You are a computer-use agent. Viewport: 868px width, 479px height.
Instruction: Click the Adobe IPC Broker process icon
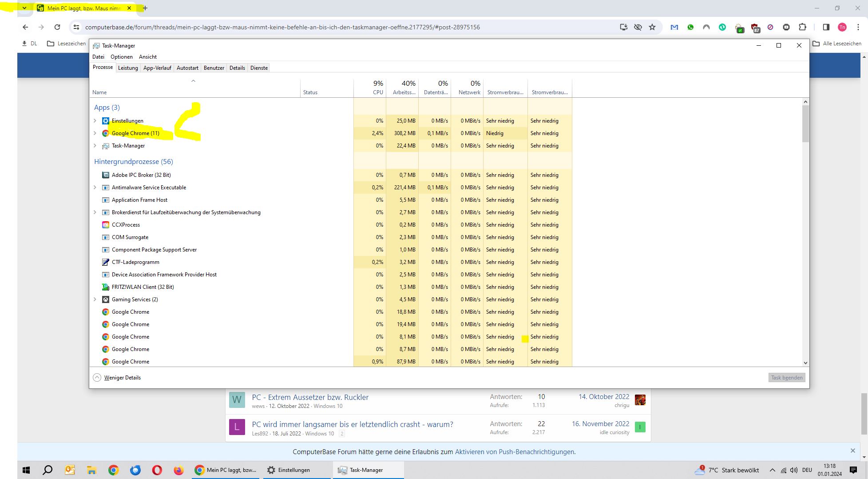(x=106, y=175)
